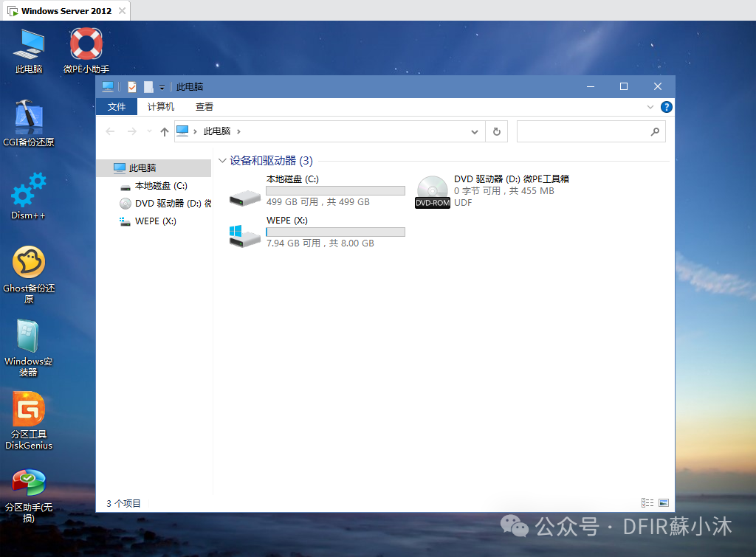Select the WEPE (X:) drive icon
This screenshot has height=557, width=756.
245,236
